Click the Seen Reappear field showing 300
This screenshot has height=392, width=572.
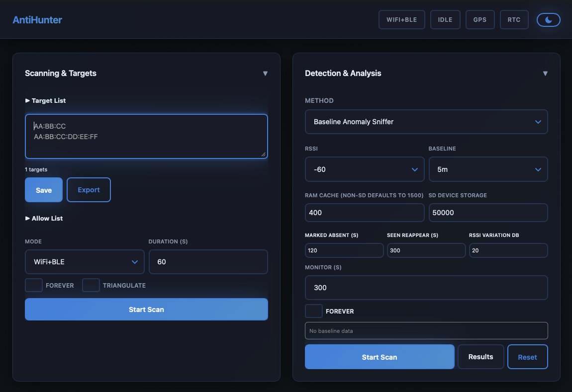pos(426,250)
